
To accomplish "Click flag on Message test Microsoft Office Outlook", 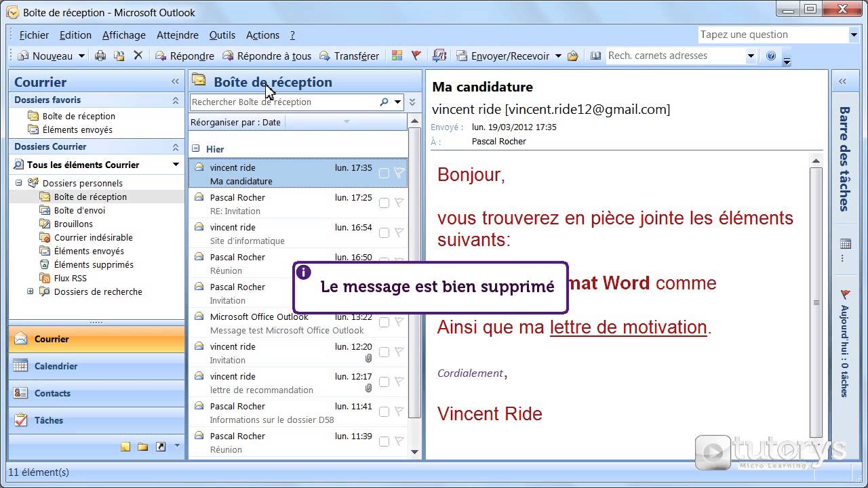I will pos(399,322).
